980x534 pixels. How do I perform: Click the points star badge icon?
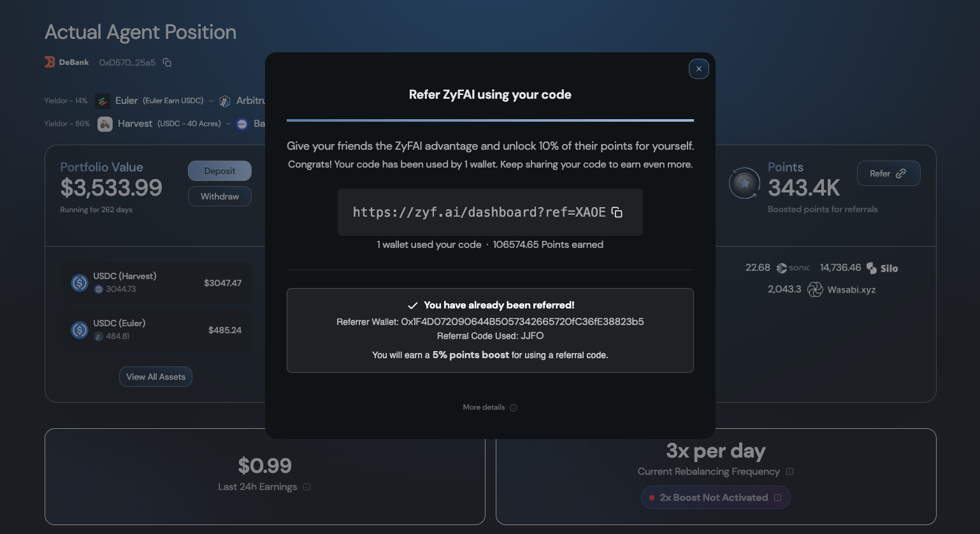point(744,184)
